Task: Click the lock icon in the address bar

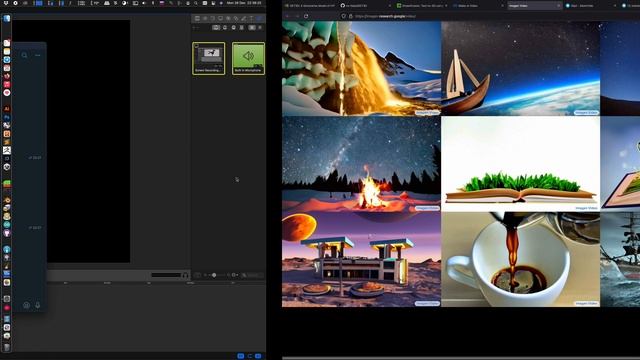Action: coord(351,16)
